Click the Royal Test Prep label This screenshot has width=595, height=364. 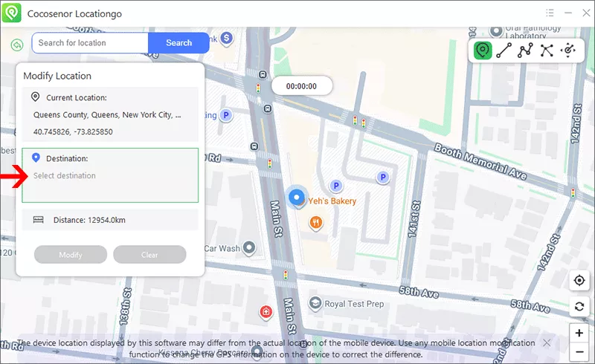click(x=354, y=304)
